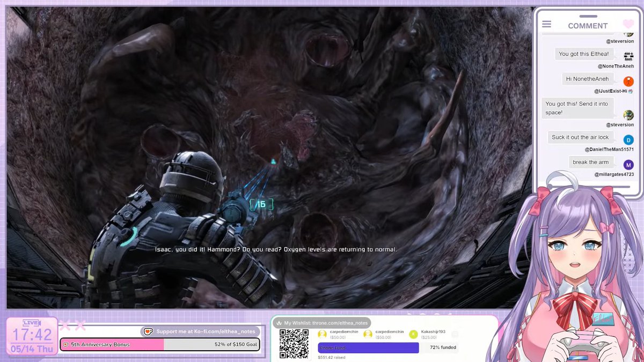Click Kakashijr193 green donor avatar

(x=413, y=334)
